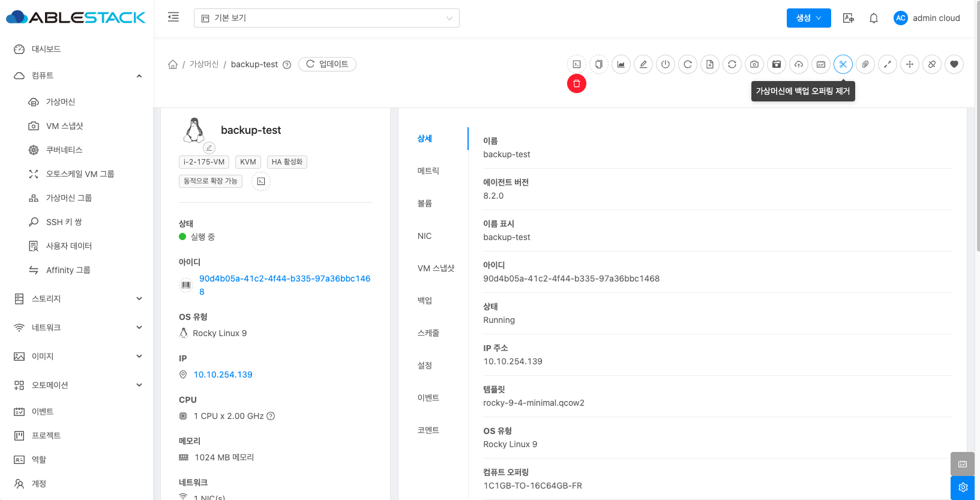The image size is (980, 500).
Task: Open the notifications bell
Action: [873, 18]
